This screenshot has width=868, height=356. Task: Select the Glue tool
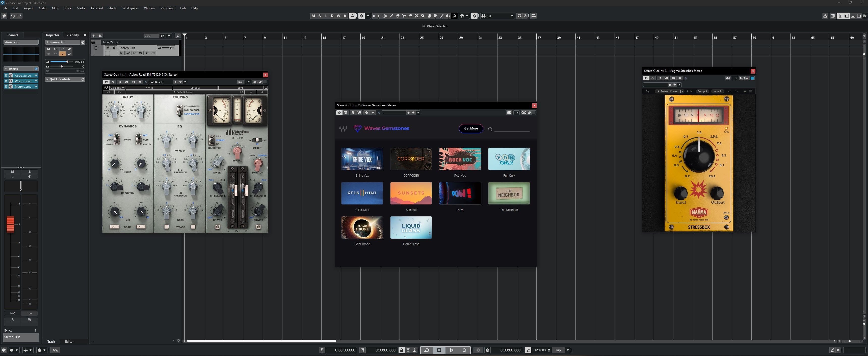(x=410, y=15)
